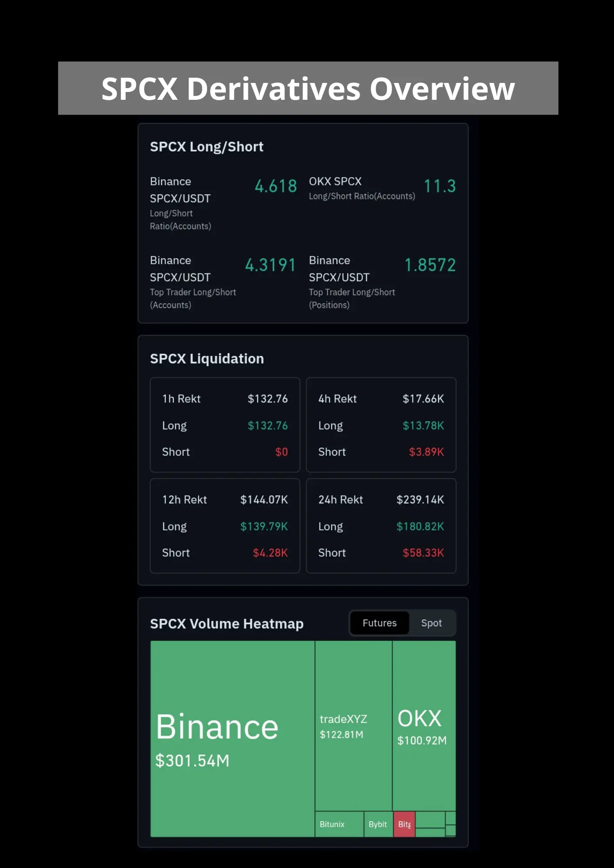Click the SPCX Liquidation heading
Screen dimensions: 614x868
[207, 359]
